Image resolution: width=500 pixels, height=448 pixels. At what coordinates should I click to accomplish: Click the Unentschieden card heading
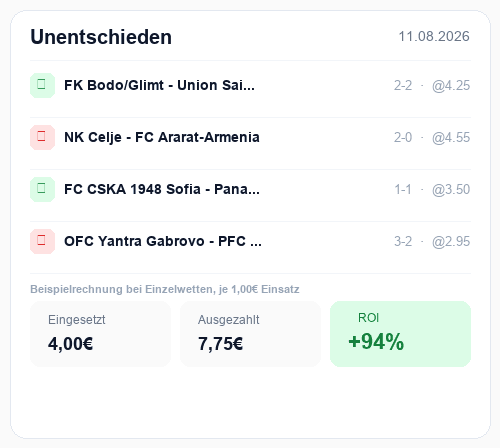click(x=101, y=37)
